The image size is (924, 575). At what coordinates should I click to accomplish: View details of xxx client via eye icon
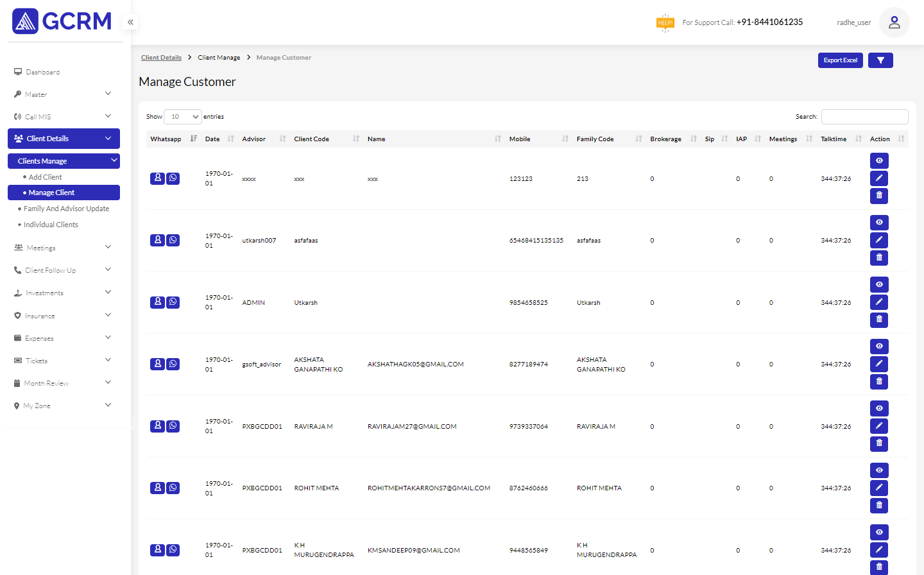(x=879, y=160)
